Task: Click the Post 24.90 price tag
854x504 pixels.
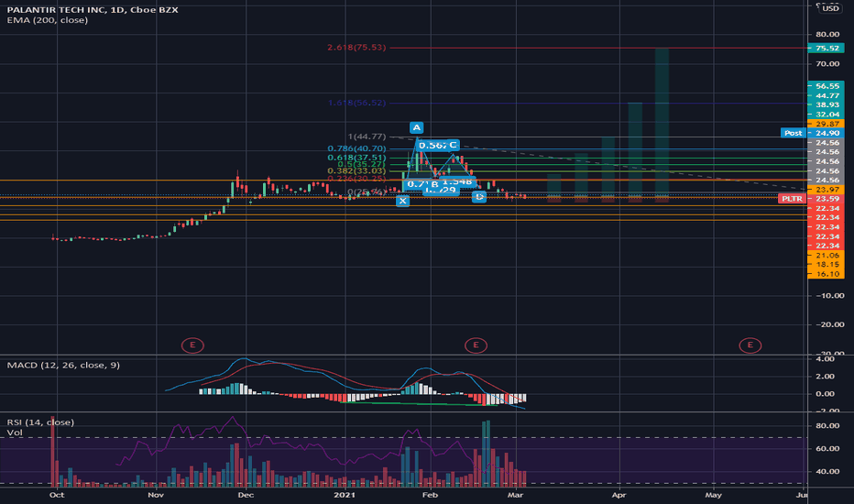Action: 812,133
